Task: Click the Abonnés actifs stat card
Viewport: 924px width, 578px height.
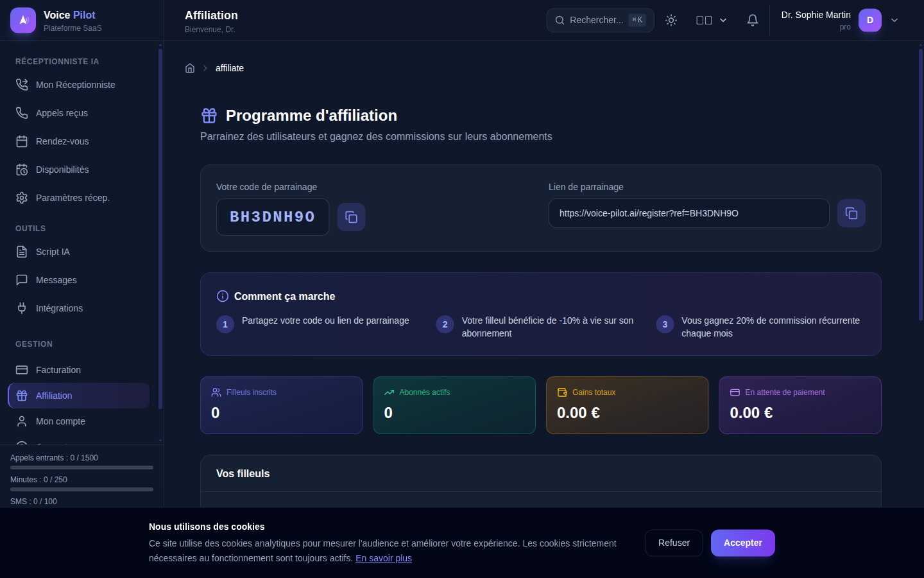Action: tap(454, 405)
